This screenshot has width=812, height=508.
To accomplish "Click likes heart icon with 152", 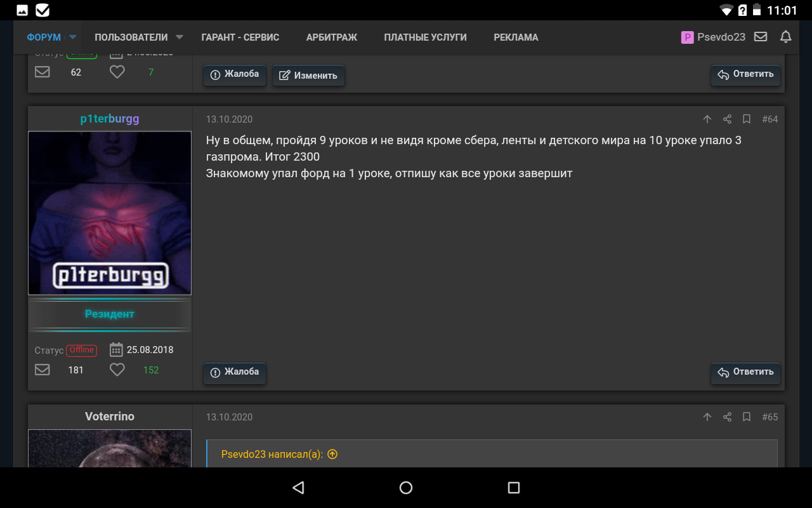I will [117, 370].
